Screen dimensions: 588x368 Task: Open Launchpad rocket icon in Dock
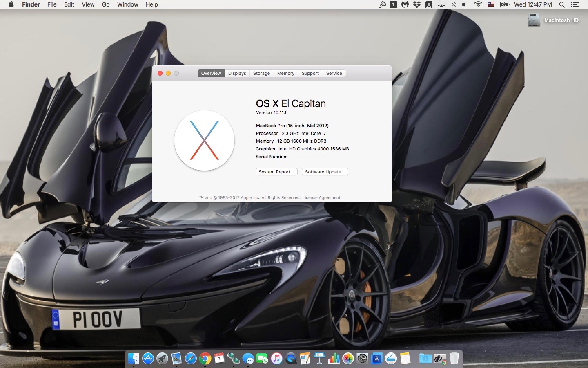pyautogui.click(x=162, y=359)
